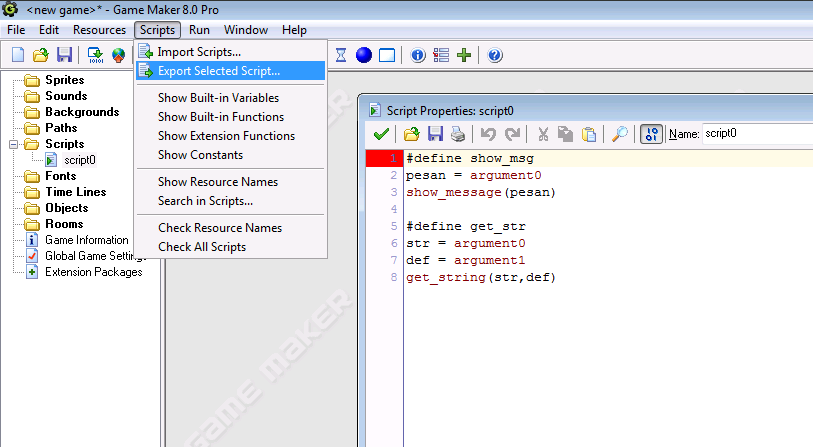813x447 pixels.
Task: Click code line '#define get_str'
Action: (466, 227)
